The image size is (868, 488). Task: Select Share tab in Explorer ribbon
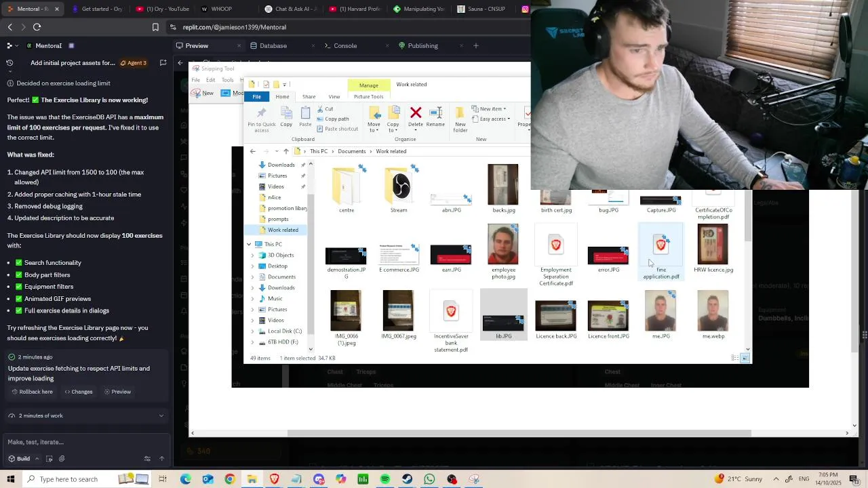click(x=309, y=97)
